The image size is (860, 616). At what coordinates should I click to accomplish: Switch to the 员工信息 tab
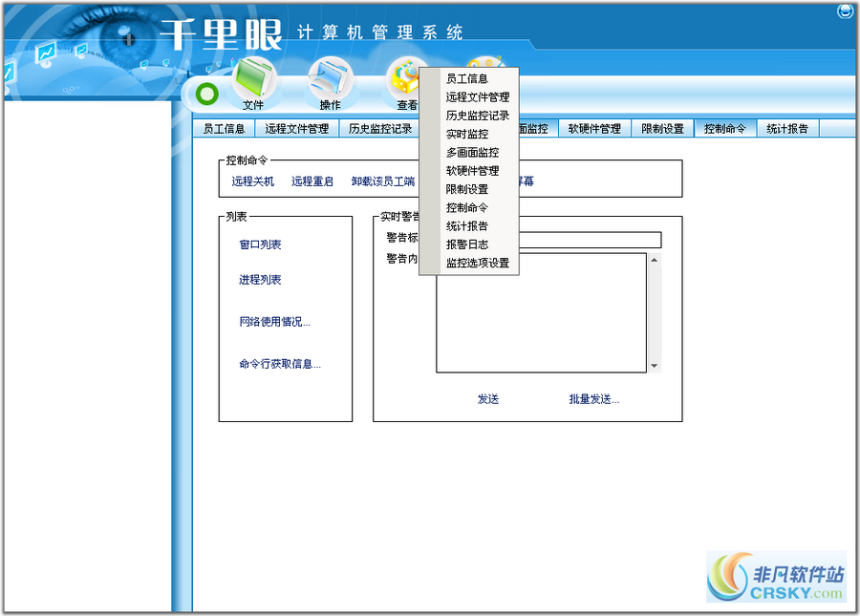(x=224, y=129)
